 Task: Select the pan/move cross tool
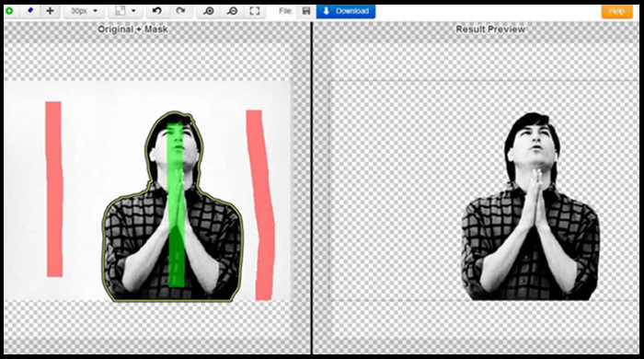(50, 11)
